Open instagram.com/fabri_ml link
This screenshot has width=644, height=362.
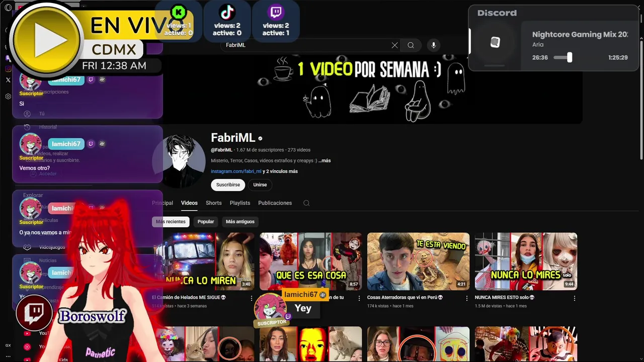tap(236, 171)
